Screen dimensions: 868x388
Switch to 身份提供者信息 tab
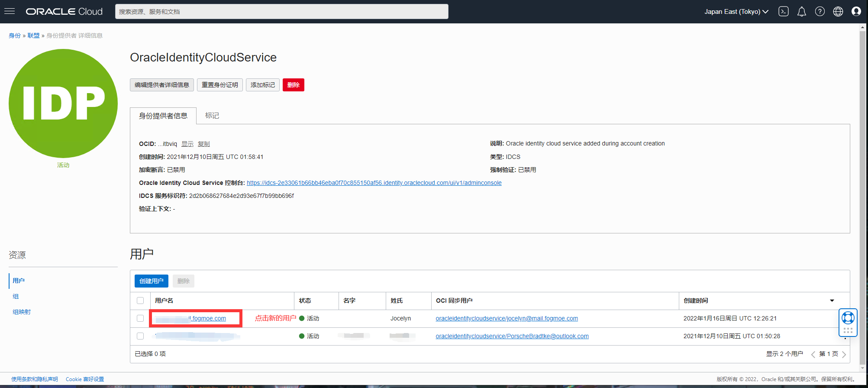pyautogui.click(x=163, y=116)
